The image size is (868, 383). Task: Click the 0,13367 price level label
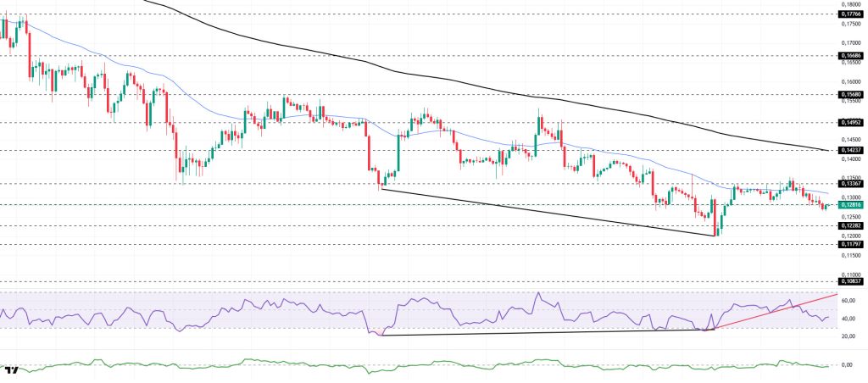(x=852, y=183)
